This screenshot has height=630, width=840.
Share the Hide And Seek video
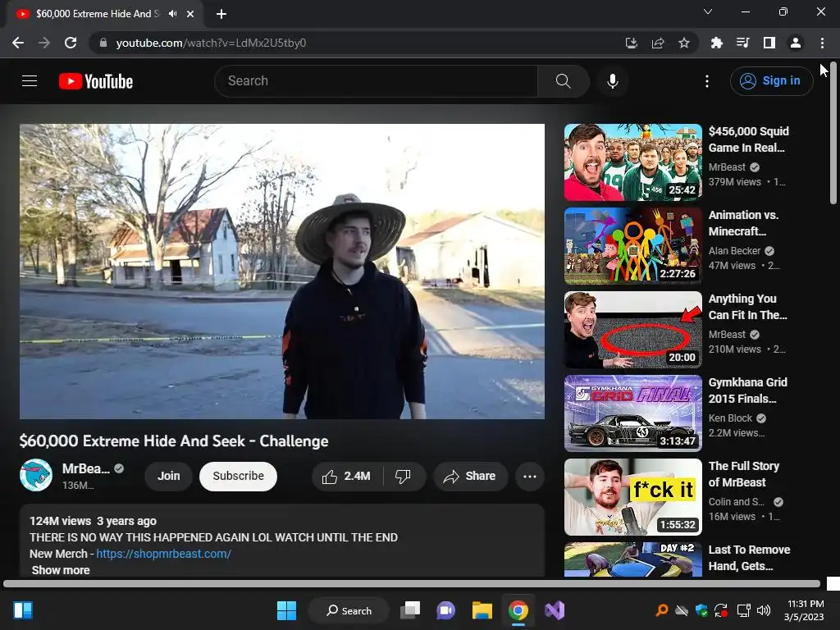pyautogui.click(x=470, y=477)
